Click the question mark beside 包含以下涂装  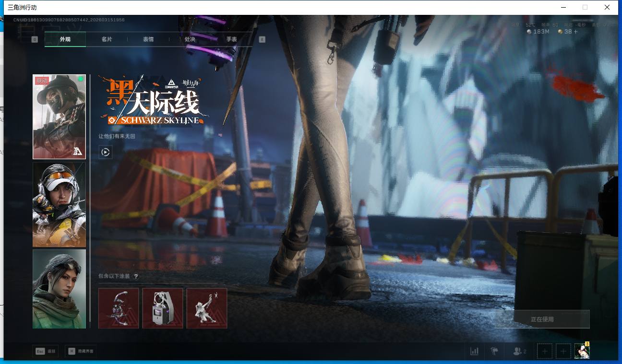tap(136, 277)
